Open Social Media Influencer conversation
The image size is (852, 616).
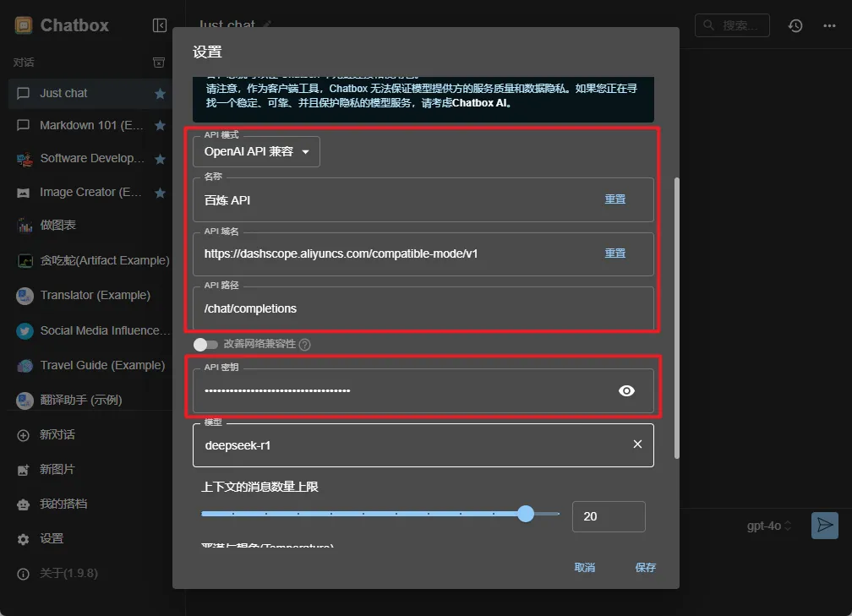click(x=90, y=331)
